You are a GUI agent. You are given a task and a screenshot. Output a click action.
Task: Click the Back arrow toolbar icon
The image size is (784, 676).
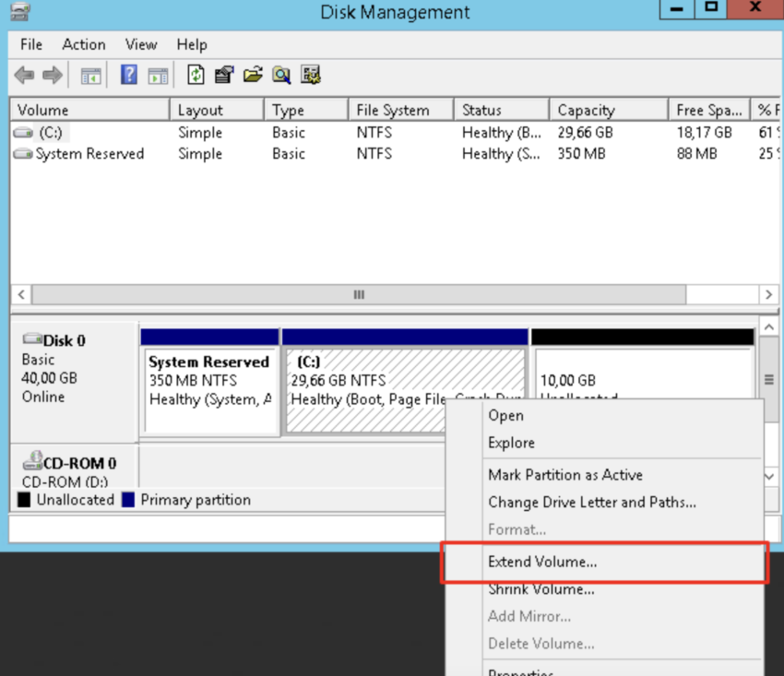click(24, 76)
